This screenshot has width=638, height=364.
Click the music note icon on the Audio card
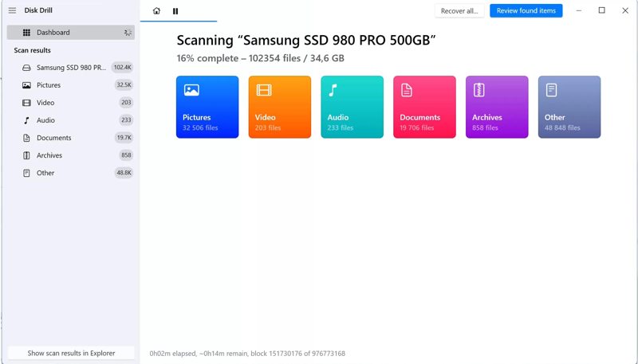point(333,90)
